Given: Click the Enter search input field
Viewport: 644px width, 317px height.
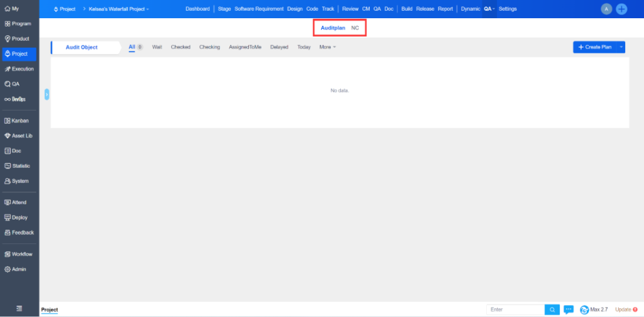Looking at the screenshot, I should (x=516, y=309).
